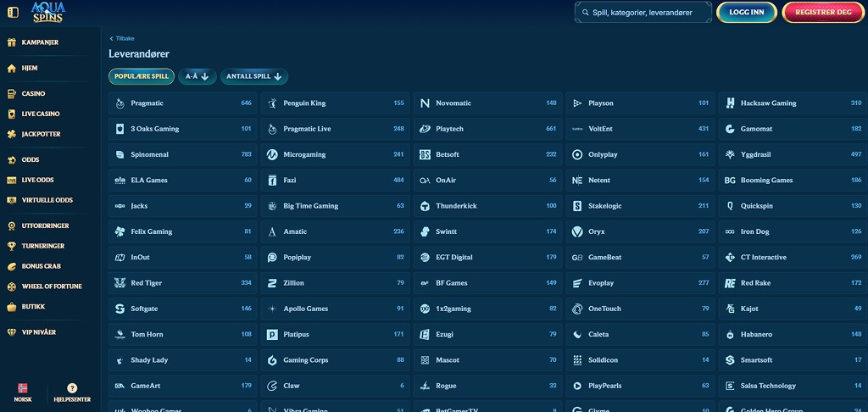Focus the Spill, kategorier, leverandører search field

coord(643,12)
